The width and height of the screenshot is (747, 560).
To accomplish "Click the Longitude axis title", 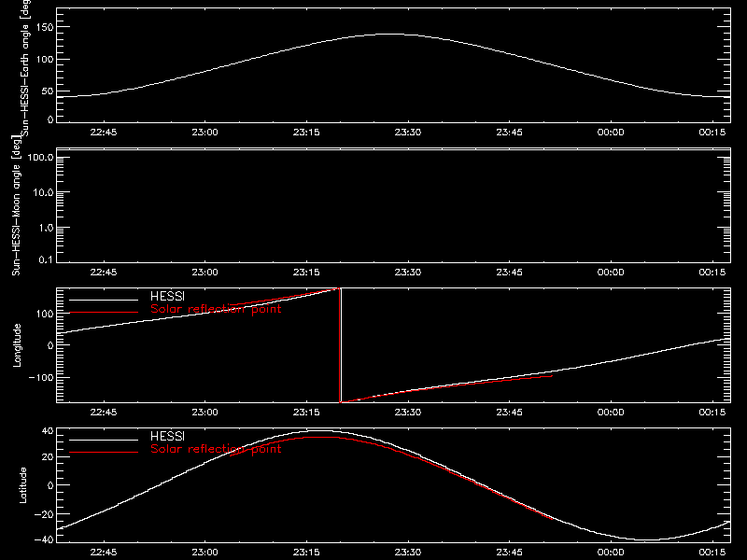I will pos(17,345).
